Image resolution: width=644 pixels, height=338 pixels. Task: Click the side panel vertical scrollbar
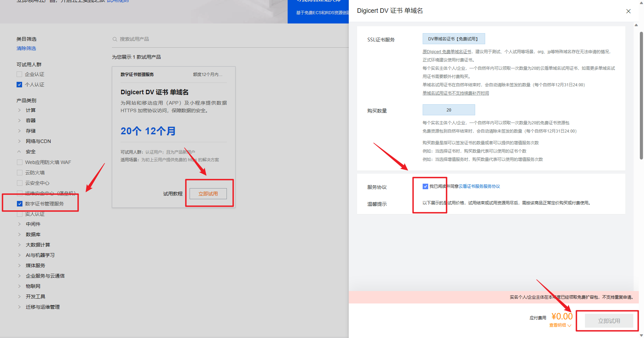coord(641,95)
